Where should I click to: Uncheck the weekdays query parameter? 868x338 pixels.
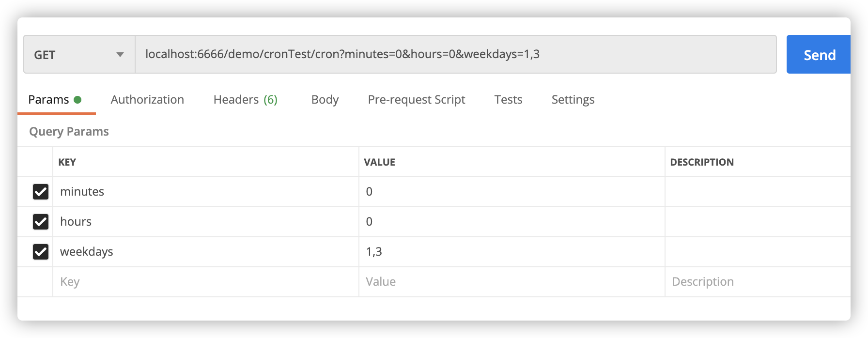(x=40, y=252)
